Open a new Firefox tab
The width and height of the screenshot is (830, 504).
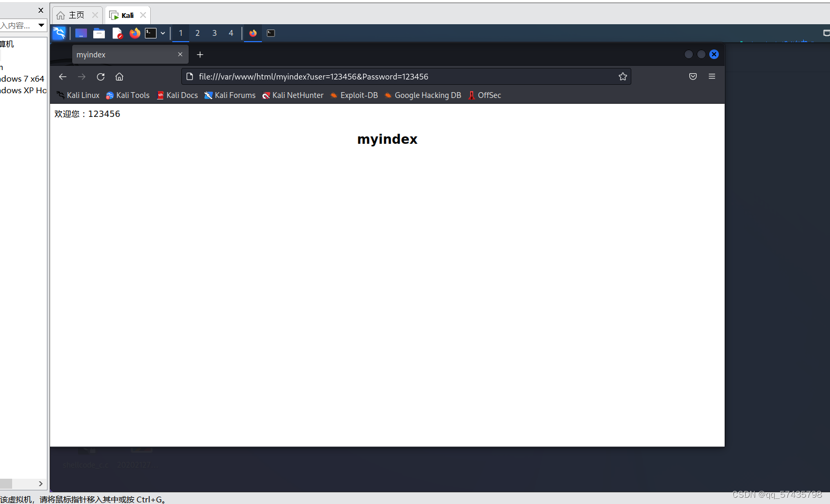[200, 54]
